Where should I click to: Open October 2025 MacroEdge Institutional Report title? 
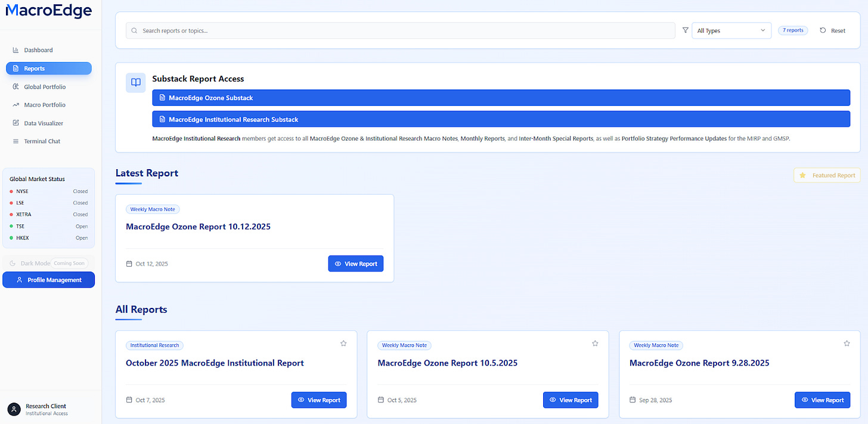pyautogui.click(x=215, y=363)
